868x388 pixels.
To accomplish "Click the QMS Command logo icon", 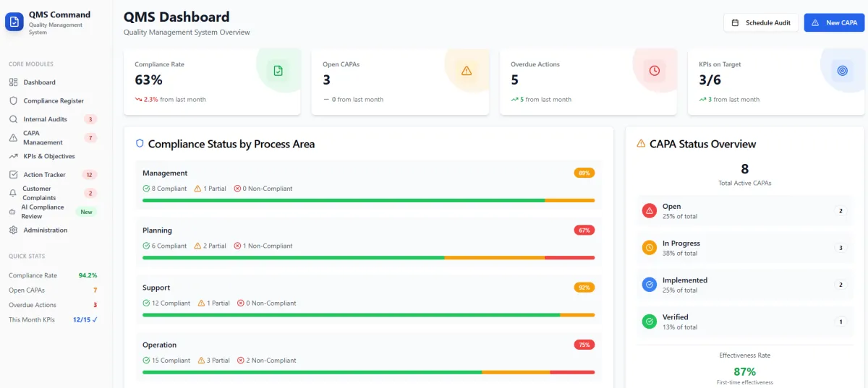I will [14, 22].
